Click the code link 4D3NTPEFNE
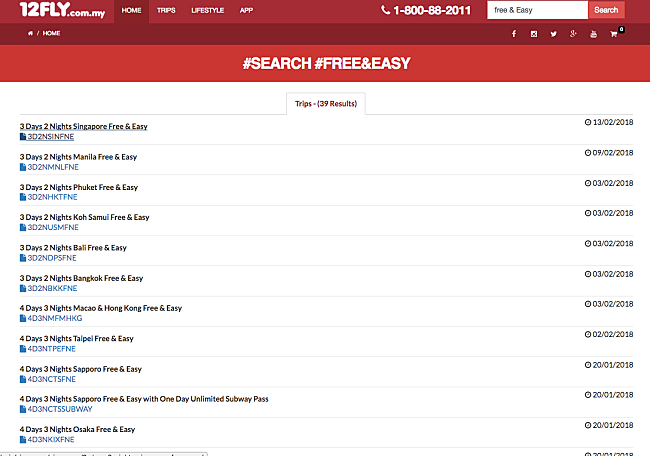Screen dimensions: 650x456 pos(51,349)
